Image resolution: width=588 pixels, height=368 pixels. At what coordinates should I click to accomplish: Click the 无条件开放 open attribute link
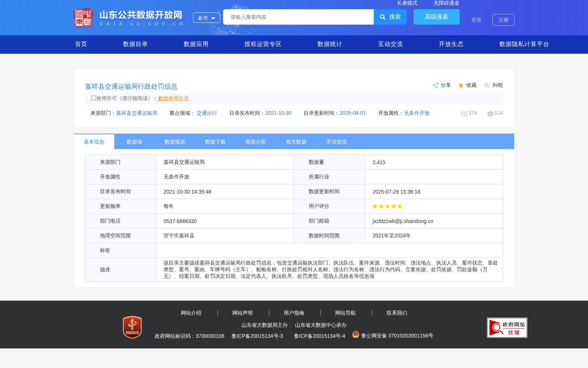pos(417,113)
